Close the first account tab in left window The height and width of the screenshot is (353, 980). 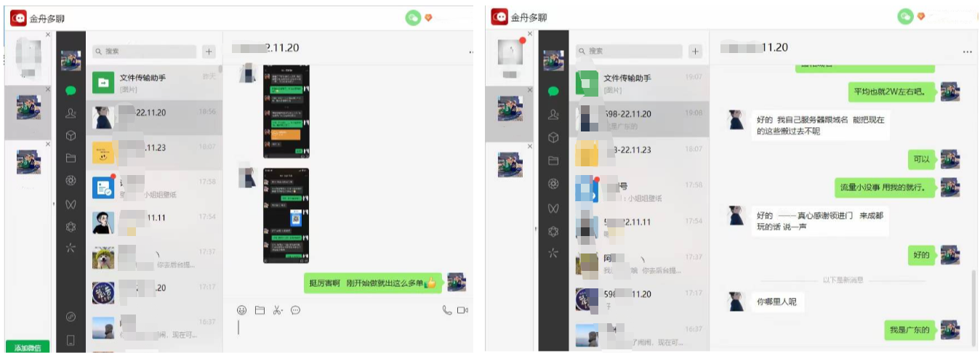click(48, 35)
